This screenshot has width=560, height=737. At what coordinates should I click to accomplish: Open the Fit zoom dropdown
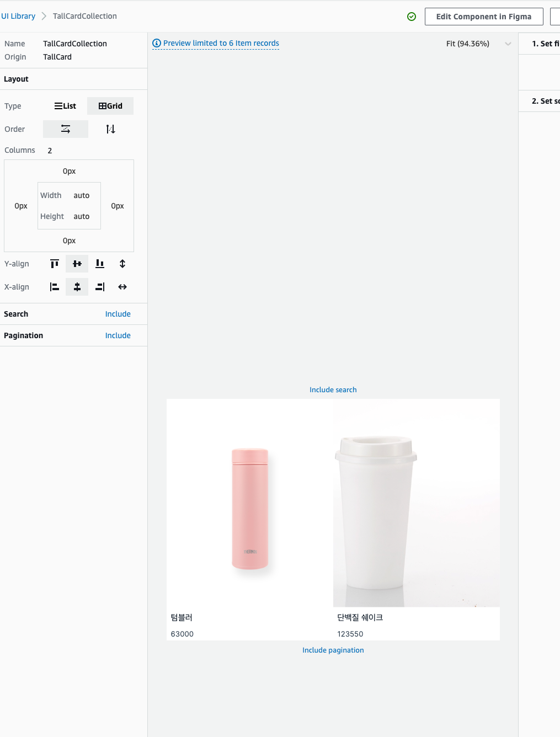pyautogui.click(x=478, y=44)
